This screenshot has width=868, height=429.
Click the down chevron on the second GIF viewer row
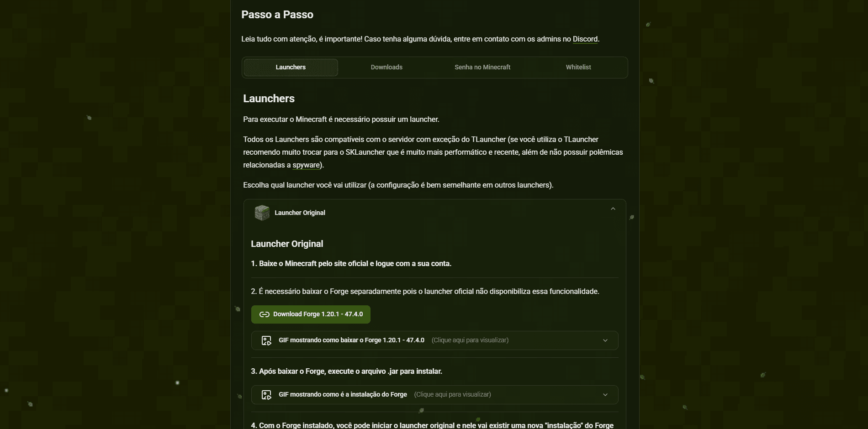point(605,395)
